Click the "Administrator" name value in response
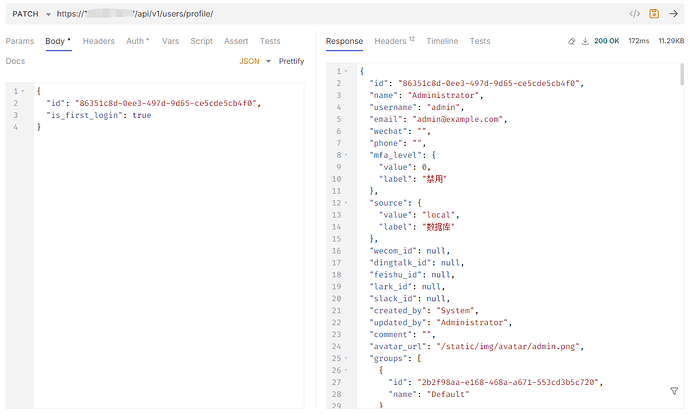Image resolution: width=689 pixels, height=414 pixels. coord(443,95)
